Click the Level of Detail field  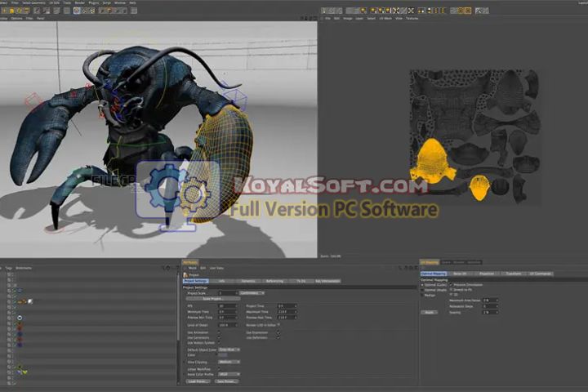point(228,325)
